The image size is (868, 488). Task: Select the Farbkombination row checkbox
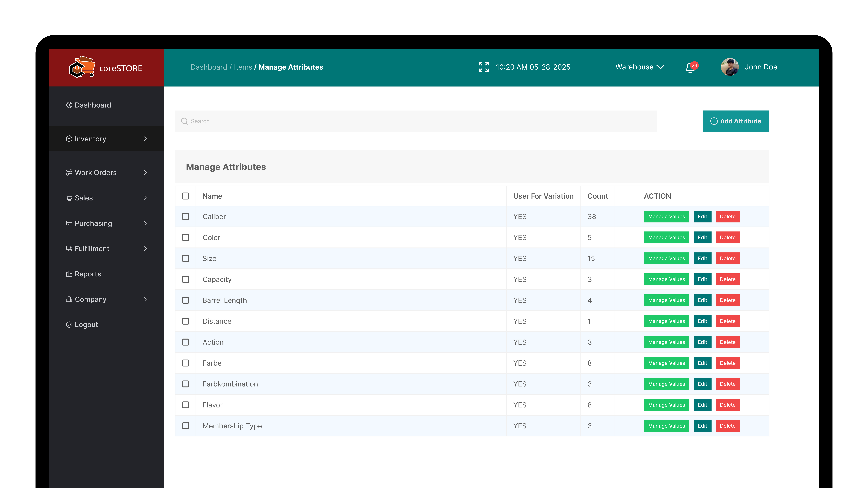coord(186,384)
